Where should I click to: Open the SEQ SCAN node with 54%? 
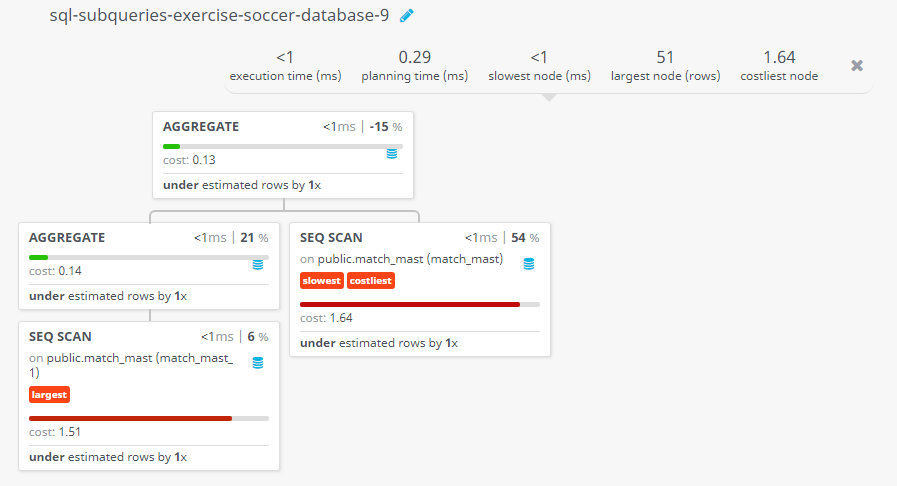[x=331, y=237]
